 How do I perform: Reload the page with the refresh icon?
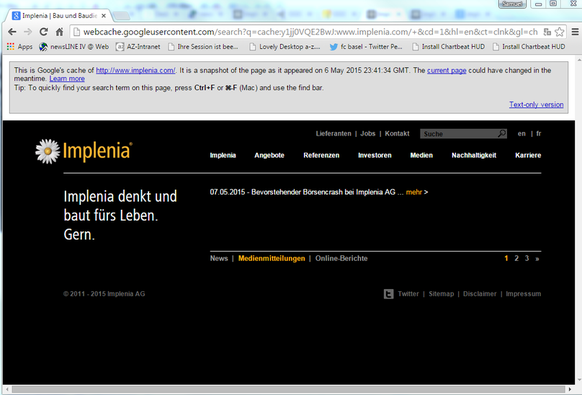point(43,32)
